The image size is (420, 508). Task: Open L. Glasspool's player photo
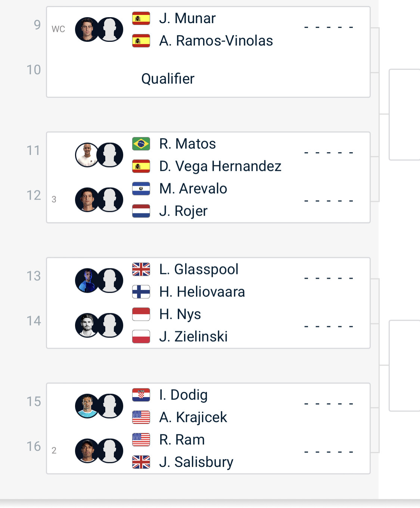87,280
